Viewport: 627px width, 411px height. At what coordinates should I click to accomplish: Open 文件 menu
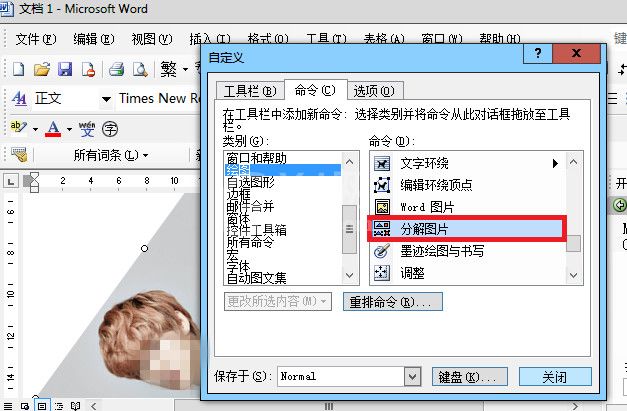click(x=36, y=39)
